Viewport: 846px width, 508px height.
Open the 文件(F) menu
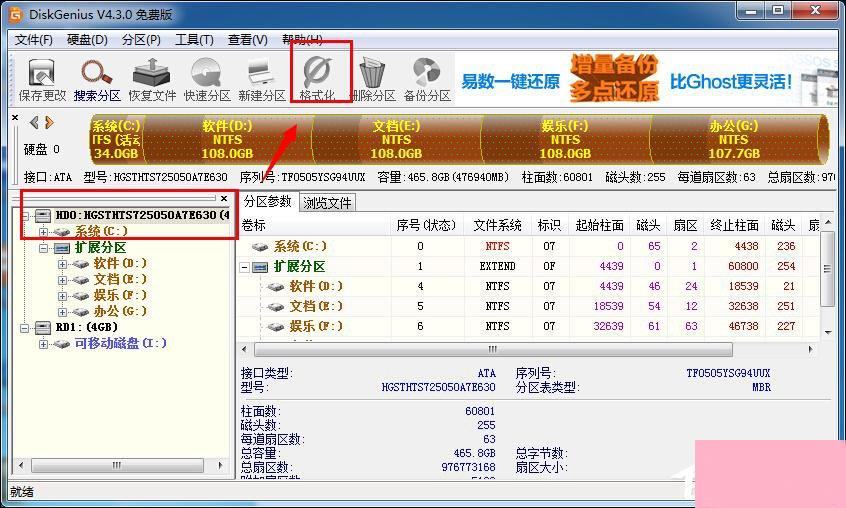[x=33, y=40]
